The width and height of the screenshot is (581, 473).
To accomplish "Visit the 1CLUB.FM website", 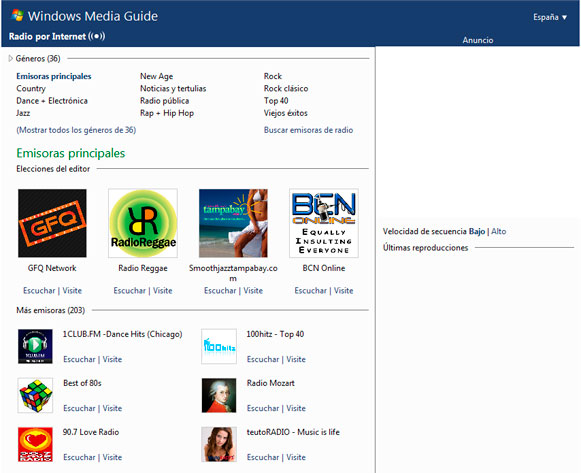I will [112, 359].
